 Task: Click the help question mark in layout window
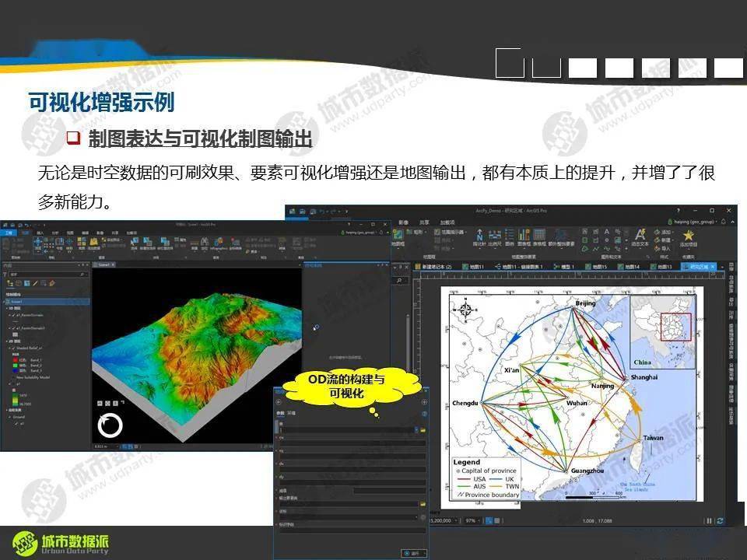[679, 210]
